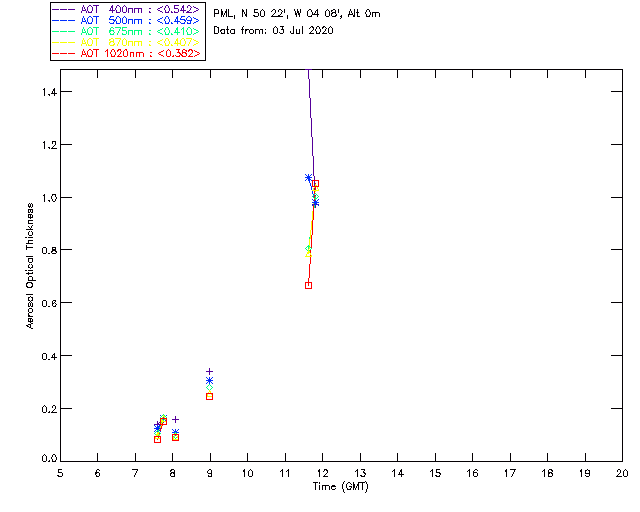Click the PML station location text
Viewport: 640px width, 512px height.
297,14
